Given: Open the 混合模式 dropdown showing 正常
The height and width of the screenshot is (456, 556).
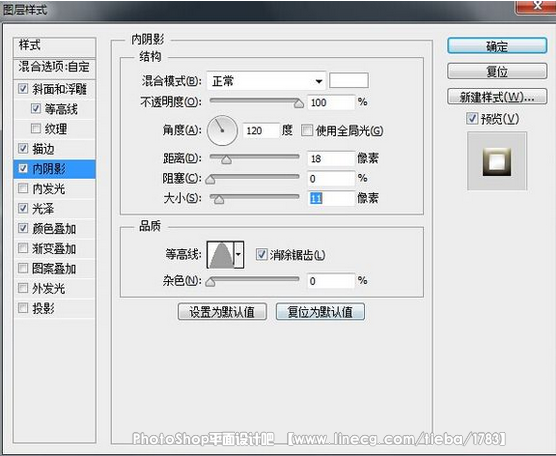Looking at the screenshot, I should (x=266, y=81).
